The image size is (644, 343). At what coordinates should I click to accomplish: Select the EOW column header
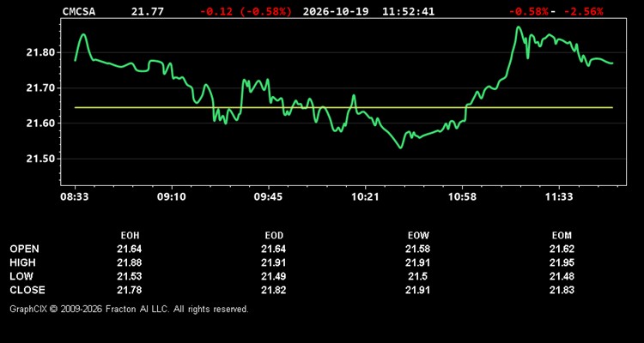(418, 236)
